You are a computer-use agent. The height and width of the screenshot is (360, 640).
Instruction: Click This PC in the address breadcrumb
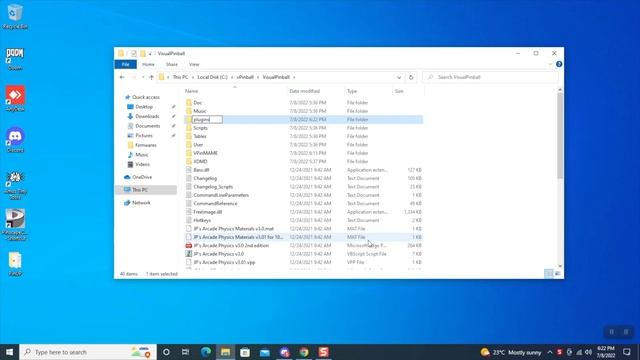click(x=180, y=77)
